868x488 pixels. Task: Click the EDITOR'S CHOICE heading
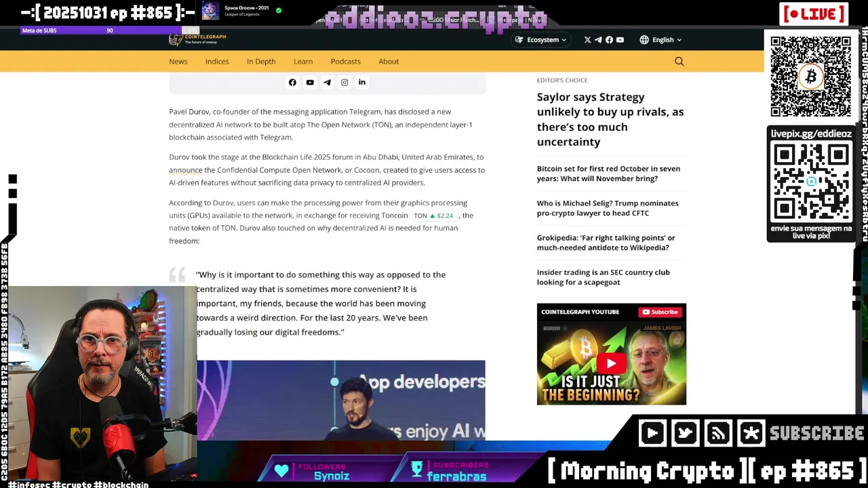(562, 80)
